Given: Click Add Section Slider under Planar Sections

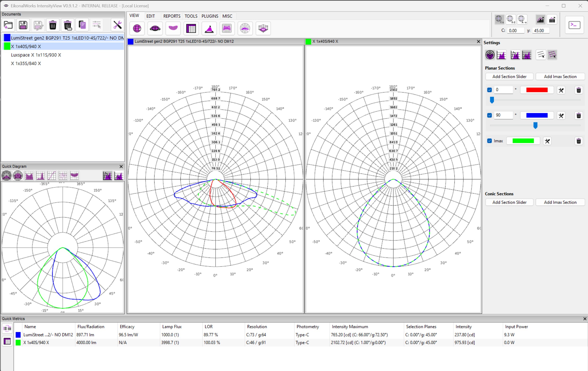Looking at the screenshot, I should pos(509,77).
